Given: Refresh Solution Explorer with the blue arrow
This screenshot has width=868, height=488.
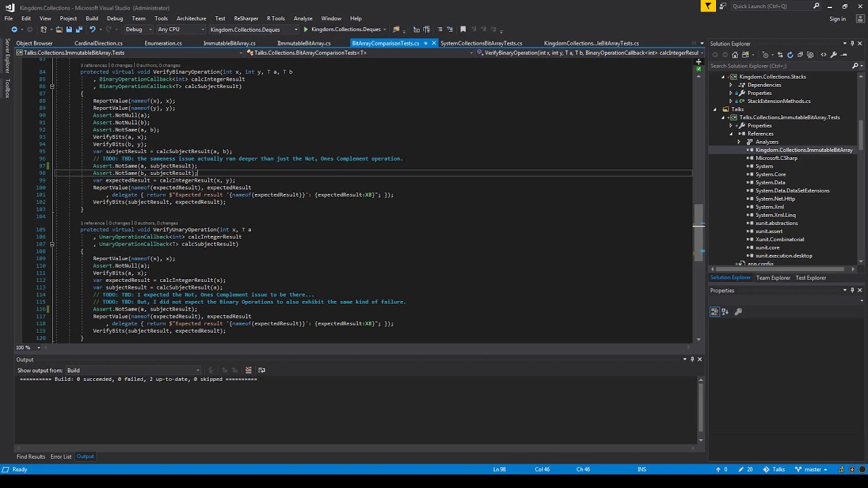Looking at the screenshot, I should pyautogui.click(x=790, y=55).
